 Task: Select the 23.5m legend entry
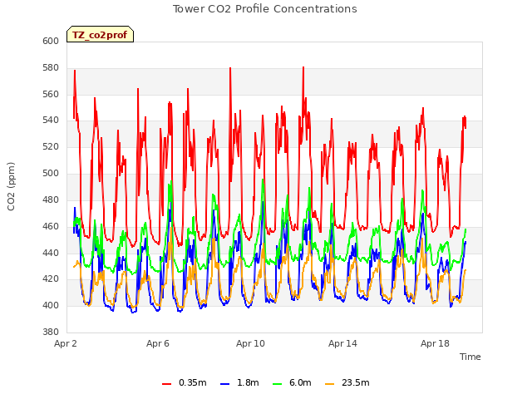click(347, 382)
